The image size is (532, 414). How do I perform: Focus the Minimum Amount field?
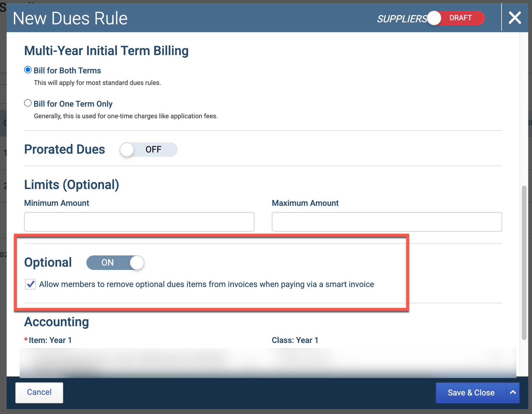(139, 222)
